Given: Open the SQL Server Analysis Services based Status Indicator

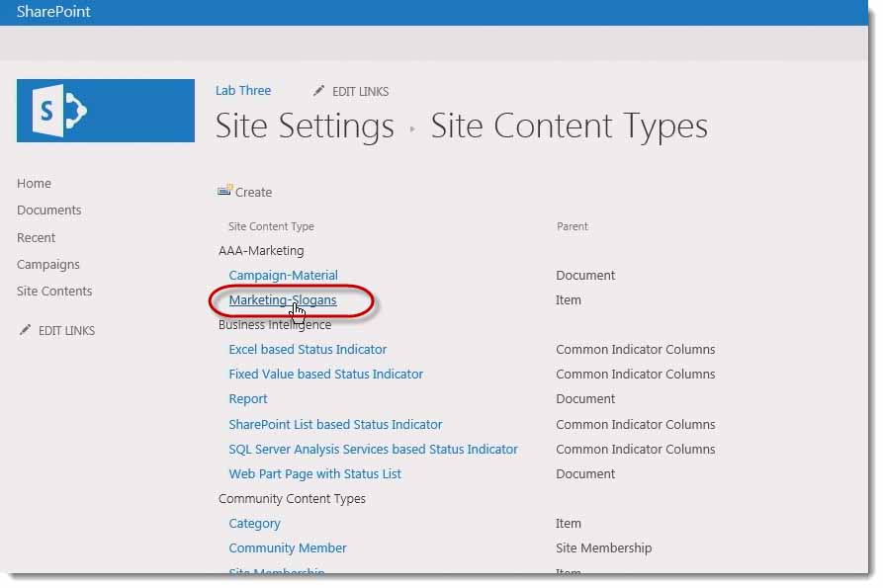Looking at the screenshot, I should pos(373,449).
